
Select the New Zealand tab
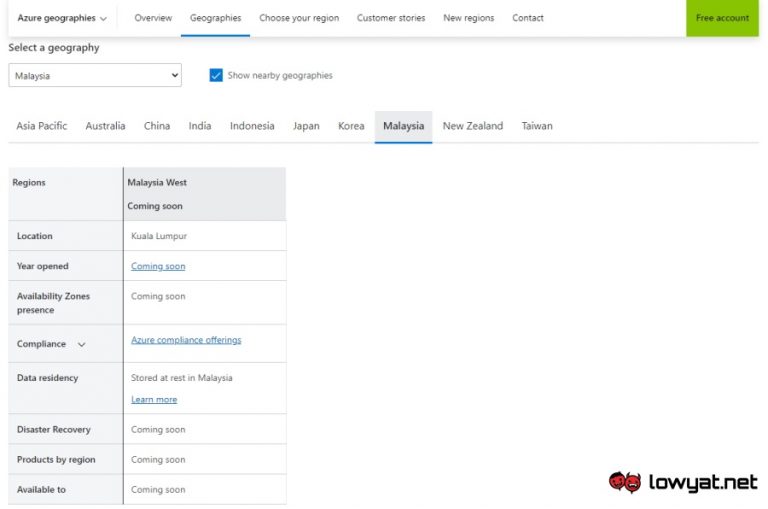click(473, 126)
